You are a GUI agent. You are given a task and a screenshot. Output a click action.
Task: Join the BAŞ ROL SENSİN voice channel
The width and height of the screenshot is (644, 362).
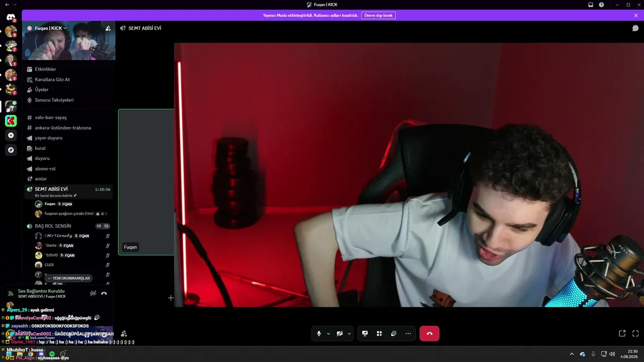point(68,226)
